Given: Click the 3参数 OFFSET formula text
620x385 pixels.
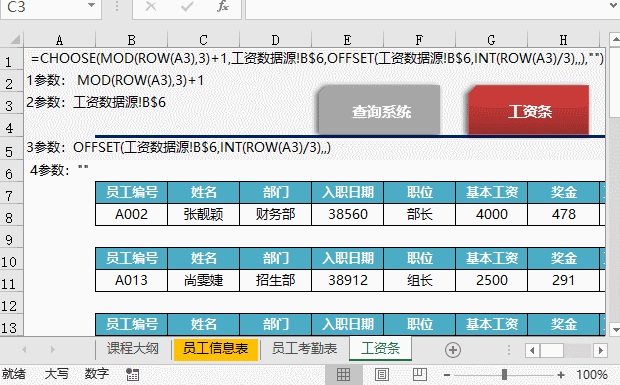Looking at the screenshot, I should 178,147.
